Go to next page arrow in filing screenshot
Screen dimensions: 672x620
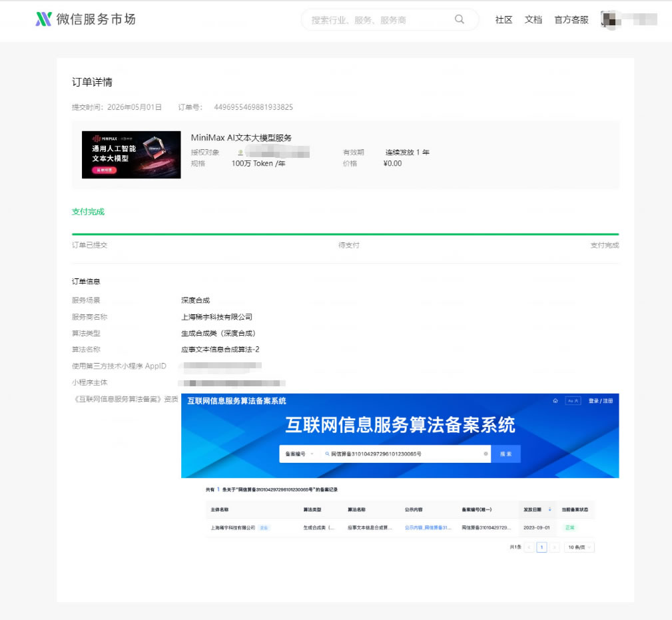click(x=555, y=547)
